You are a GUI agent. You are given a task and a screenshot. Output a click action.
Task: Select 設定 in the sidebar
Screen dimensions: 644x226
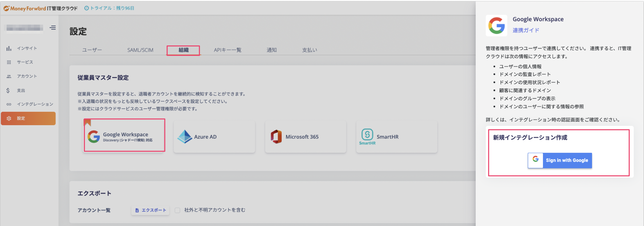[x=28, y=118]
